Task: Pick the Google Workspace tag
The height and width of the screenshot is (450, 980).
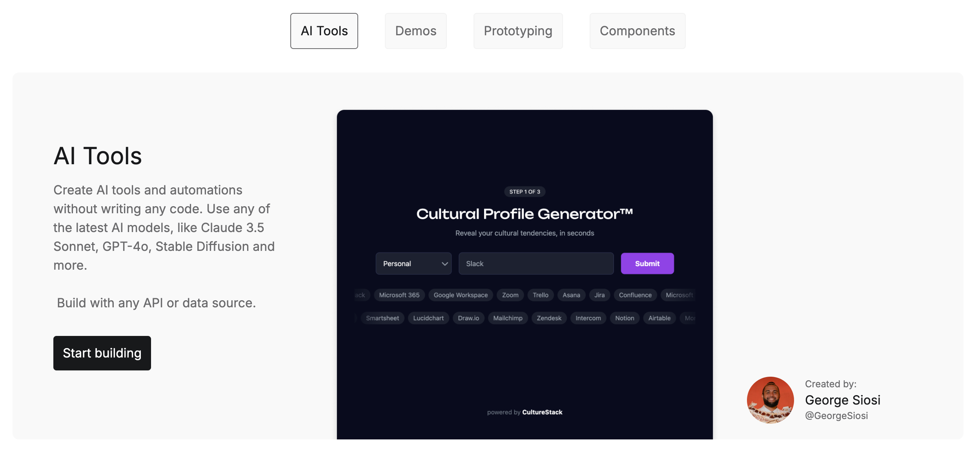Action: [x=461, y=295]
